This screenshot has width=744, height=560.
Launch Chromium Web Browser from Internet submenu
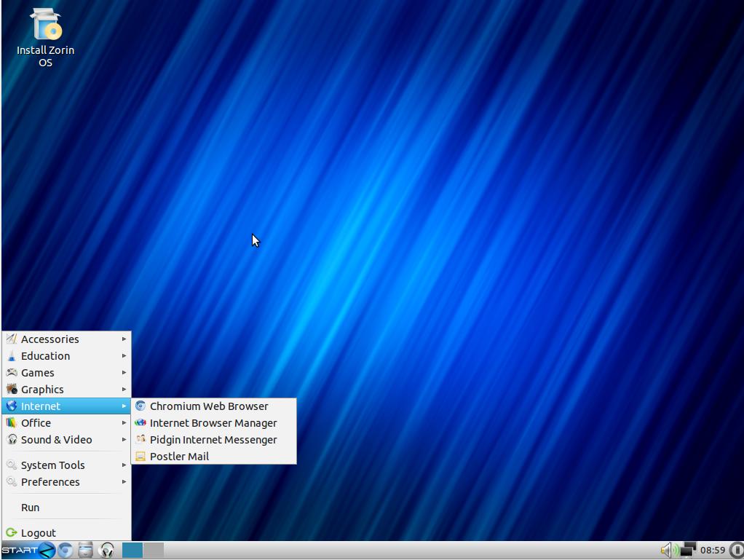pos(209,406)
